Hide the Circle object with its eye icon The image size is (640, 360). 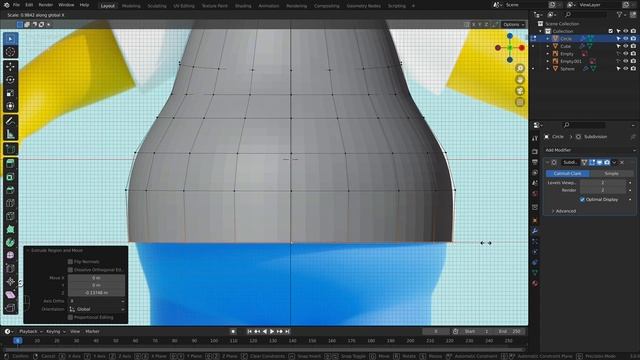626,38
